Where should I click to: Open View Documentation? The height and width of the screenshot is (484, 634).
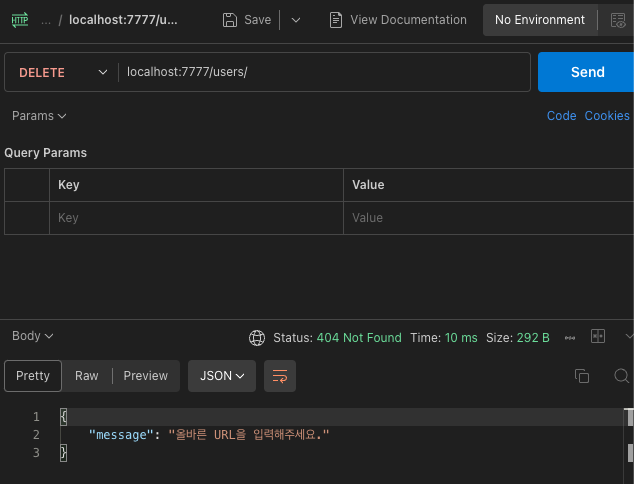tap(398, 20)
